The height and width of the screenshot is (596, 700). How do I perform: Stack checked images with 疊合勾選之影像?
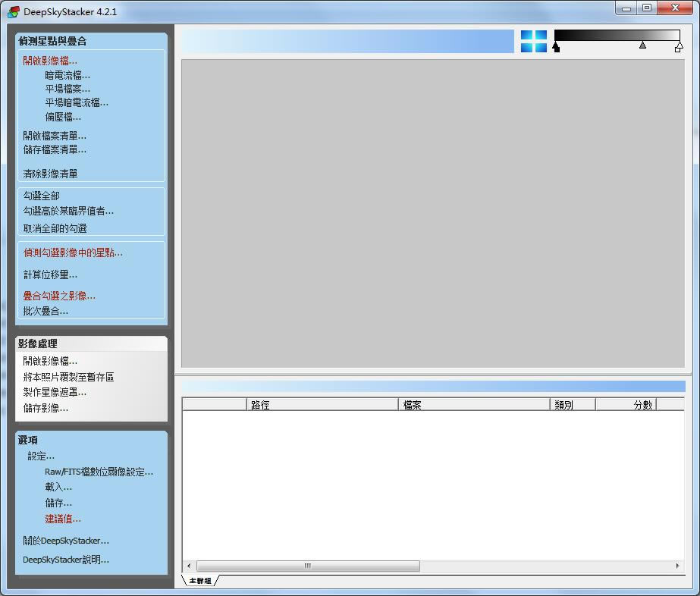coord(59,295)
